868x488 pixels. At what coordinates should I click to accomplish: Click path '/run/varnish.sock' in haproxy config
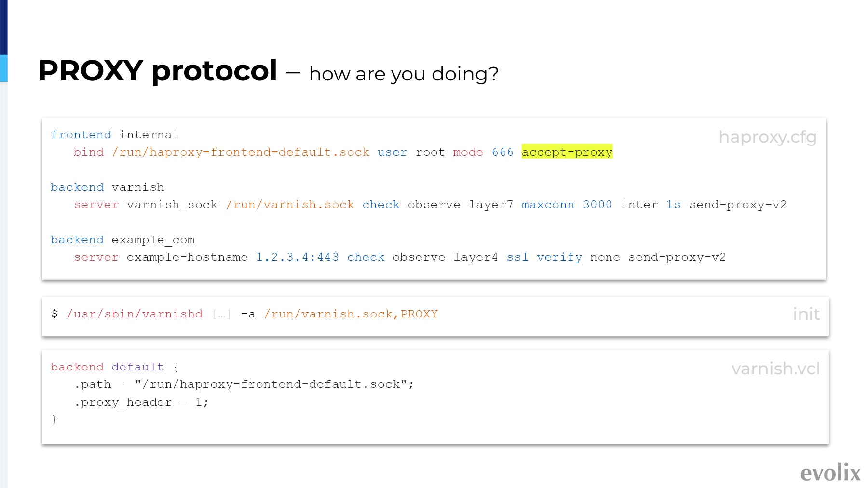click(x=290, y=205)
